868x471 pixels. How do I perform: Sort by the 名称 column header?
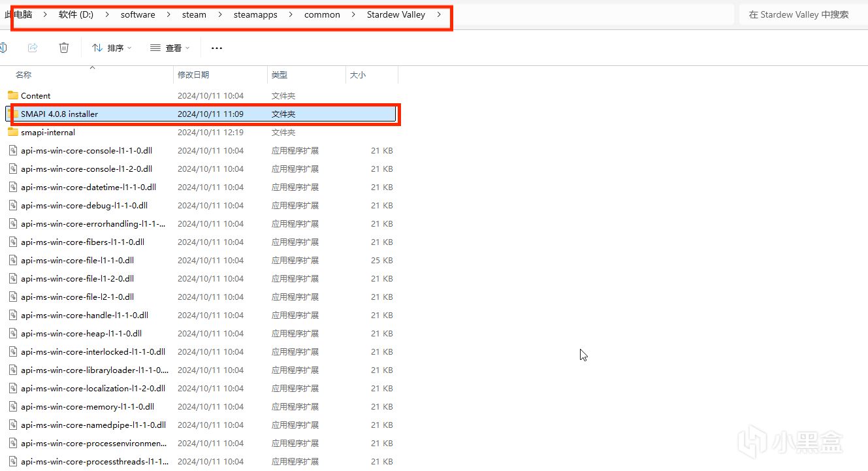[x=24, y=75]
